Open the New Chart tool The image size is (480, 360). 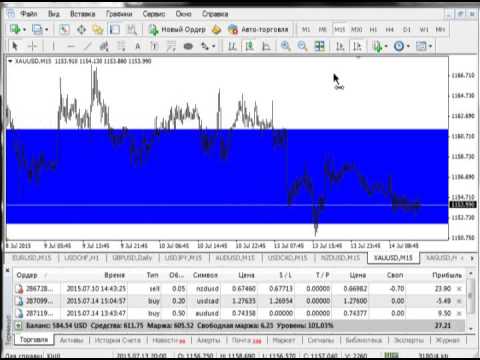pyautogui.click(x=15, y=29)
